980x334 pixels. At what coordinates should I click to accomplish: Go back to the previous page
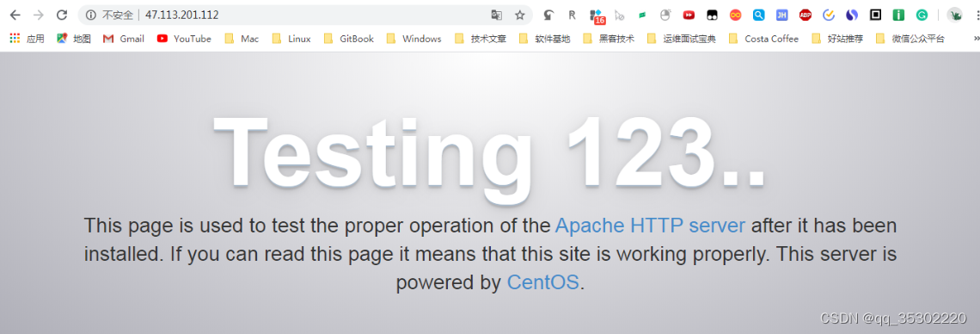15,15
